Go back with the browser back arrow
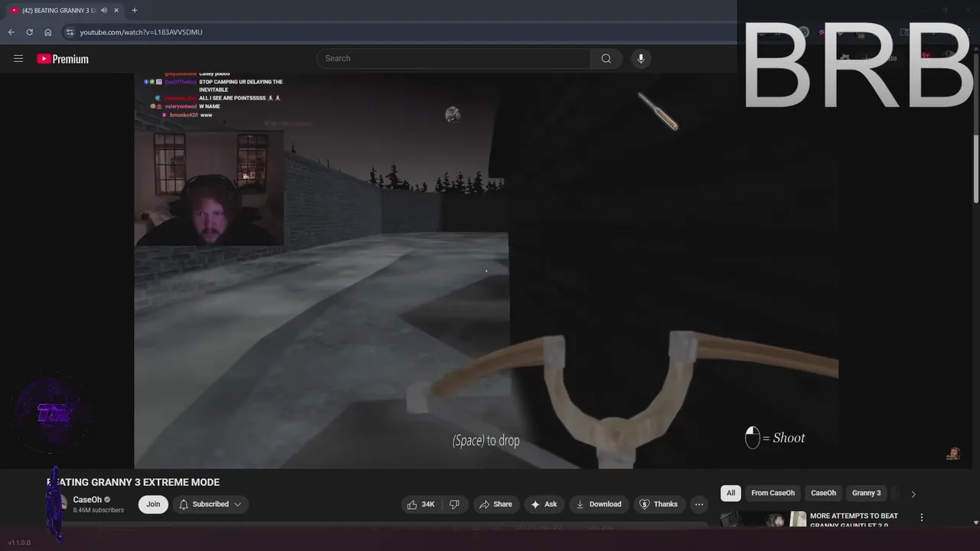The height and width of the screenshot is (551, 980). (x=11, y=32)
